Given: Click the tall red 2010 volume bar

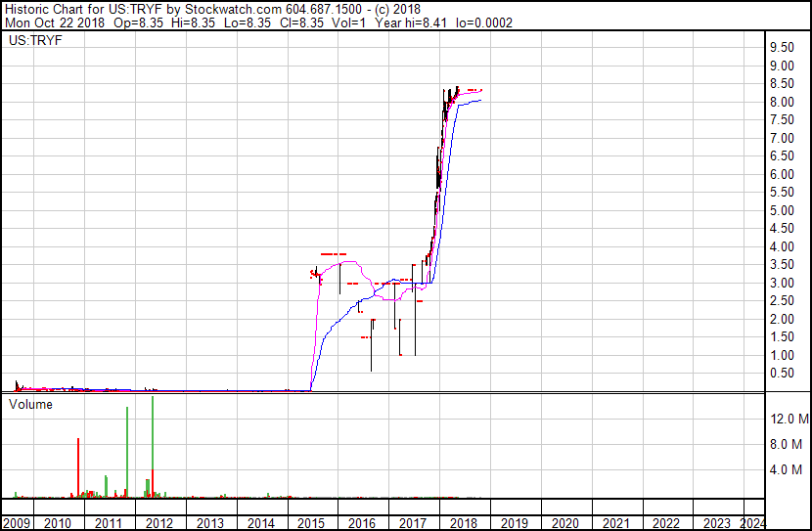Looking at the screenshot, I should [x=78, y=467].
